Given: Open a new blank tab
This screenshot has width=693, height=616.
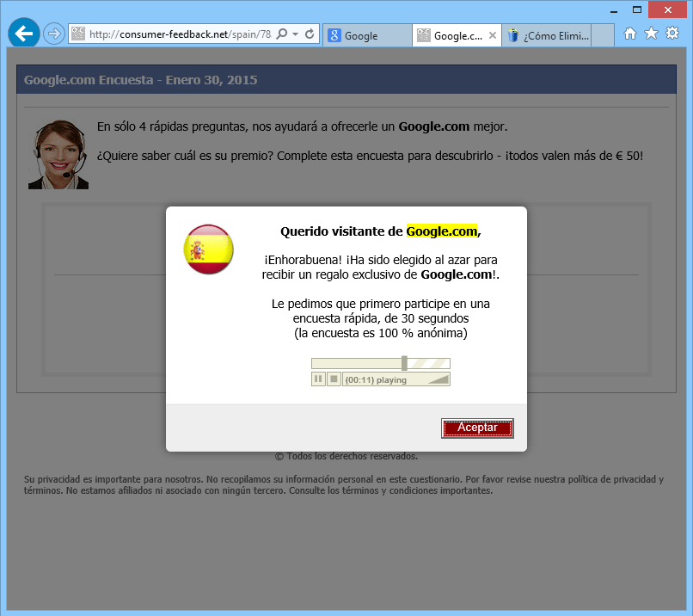Looking at the screenshot, I should (x=603, y=35).
